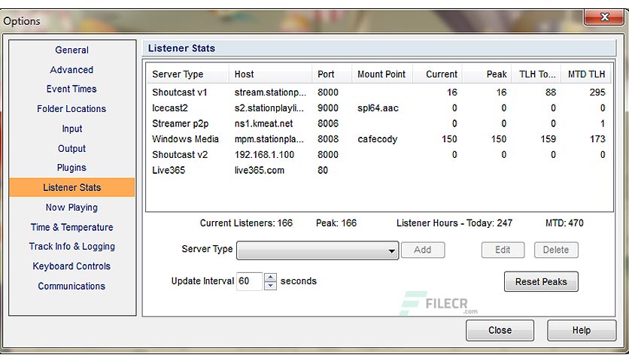629x364 pixels.
Task: Click port 8008 cell
Action: pos(328,139)
